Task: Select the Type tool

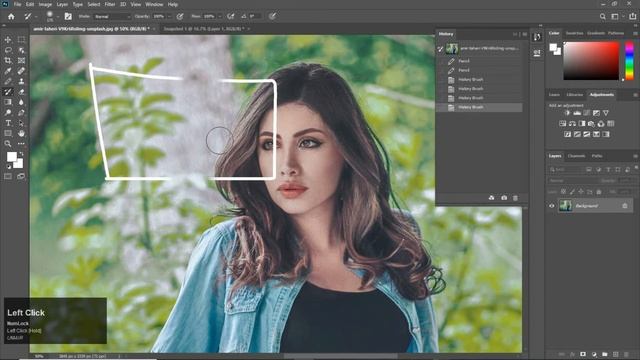Action: 8,123
